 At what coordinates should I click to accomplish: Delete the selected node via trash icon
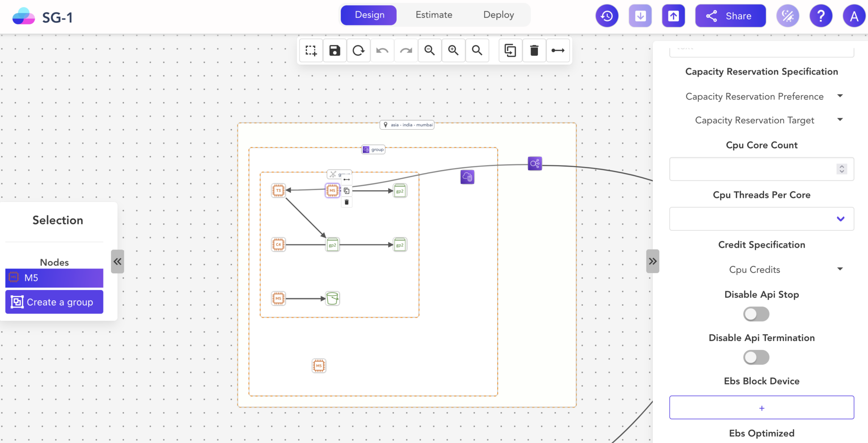(347, 202)
